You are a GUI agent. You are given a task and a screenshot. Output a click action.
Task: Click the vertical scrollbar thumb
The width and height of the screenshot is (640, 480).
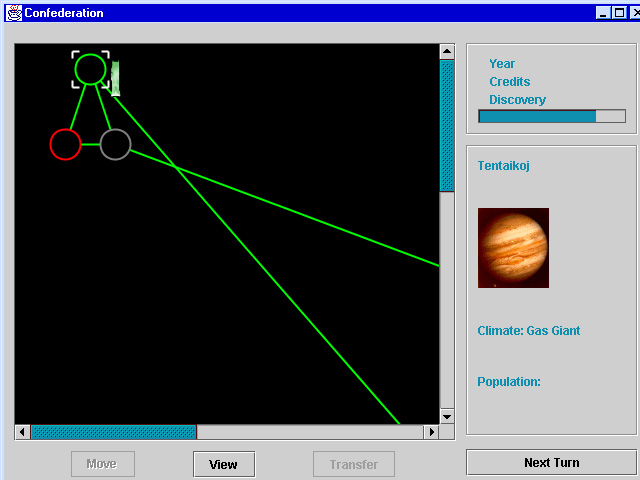click(447, 125)
